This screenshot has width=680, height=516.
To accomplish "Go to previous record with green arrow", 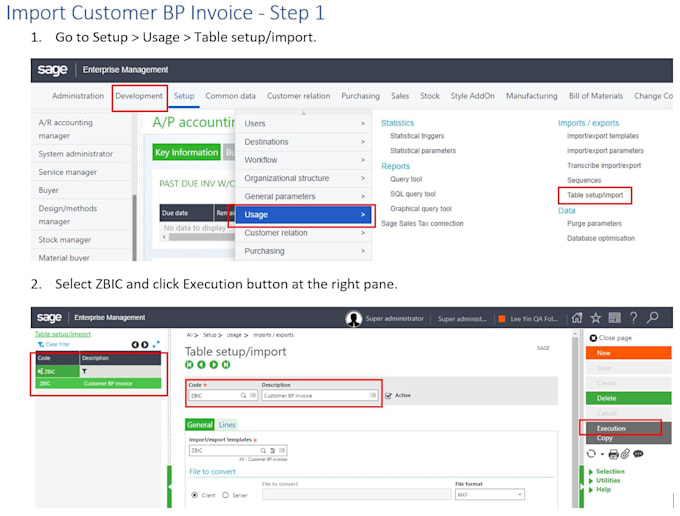I will click(201, 365).
